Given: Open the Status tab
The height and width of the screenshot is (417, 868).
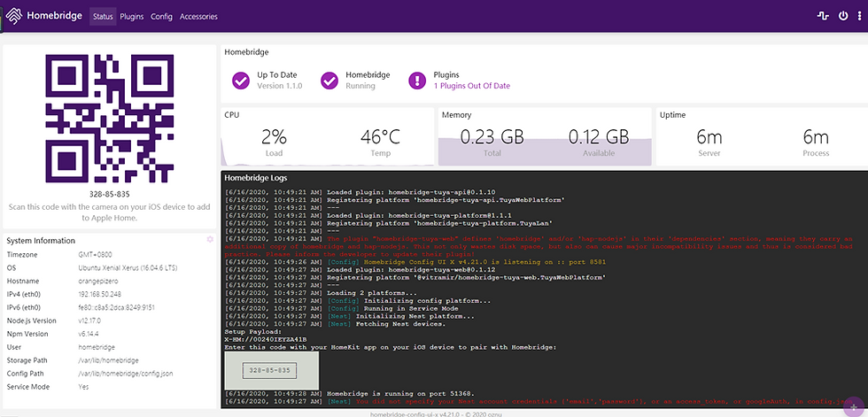Looking at the screenshot, I should click(x=103, y=17).
